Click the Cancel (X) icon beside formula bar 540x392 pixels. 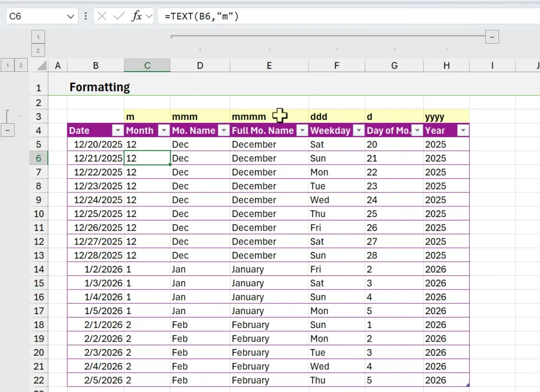tap(102, 16)
